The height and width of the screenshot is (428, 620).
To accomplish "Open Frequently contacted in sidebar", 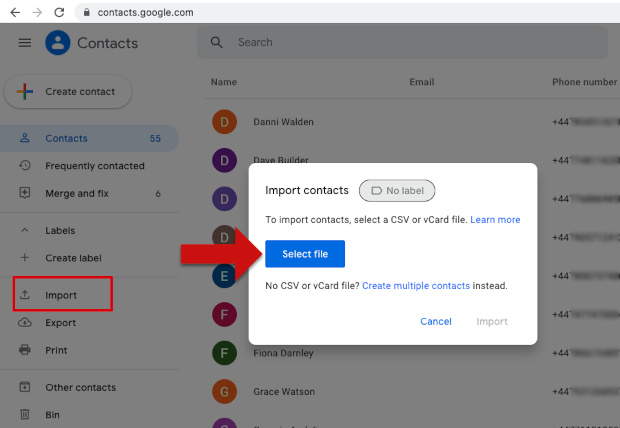I will 94,166.
